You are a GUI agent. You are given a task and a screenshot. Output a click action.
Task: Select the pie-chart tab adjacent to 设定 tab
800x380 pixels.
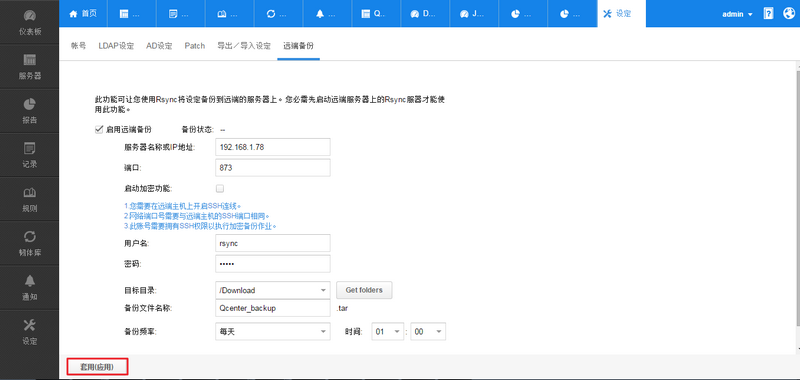point(572,14)
